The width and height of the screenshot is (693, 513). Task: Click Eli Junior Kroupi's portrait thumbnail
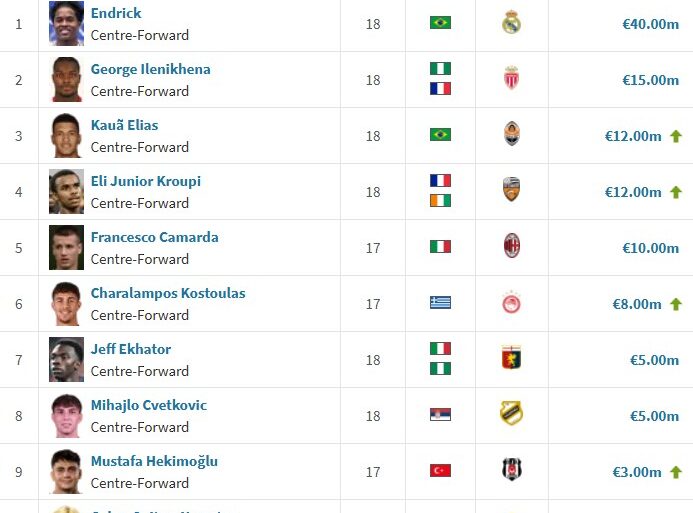[66, 191]
